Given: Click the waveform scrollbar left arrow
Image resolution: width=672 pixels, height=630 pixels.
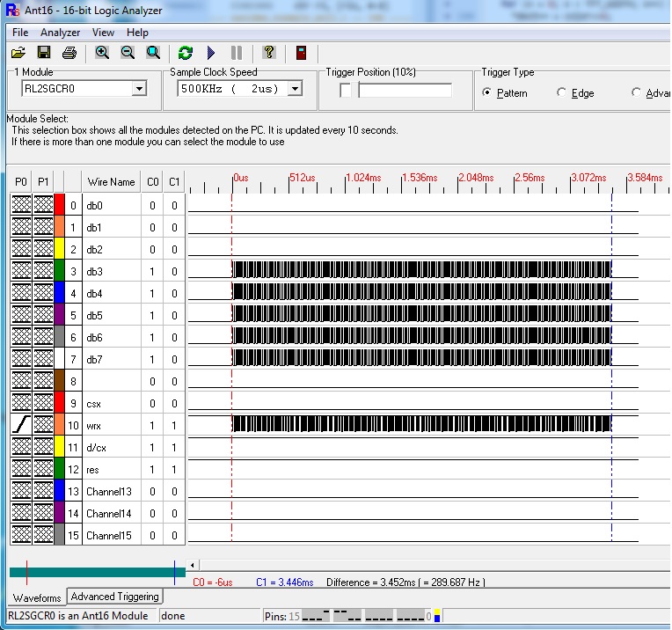Looking at the screenshot, I should (194, 565).
